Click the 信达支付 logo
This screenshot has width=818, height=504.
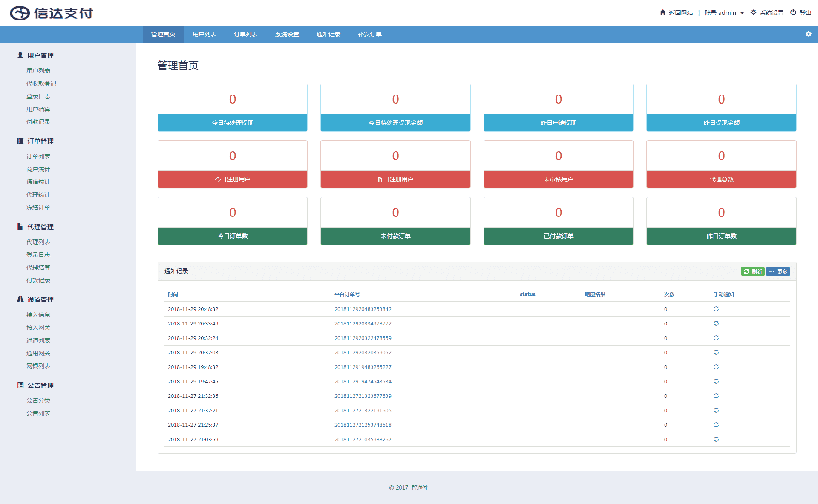51,13
